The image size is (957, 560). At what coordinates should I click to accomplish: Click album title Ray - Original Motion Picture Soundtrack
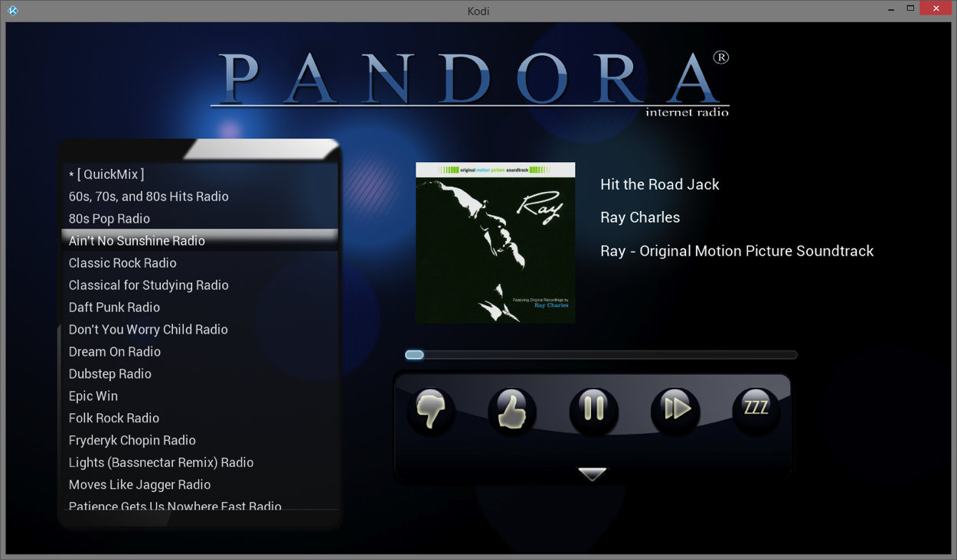coord(737,251)
